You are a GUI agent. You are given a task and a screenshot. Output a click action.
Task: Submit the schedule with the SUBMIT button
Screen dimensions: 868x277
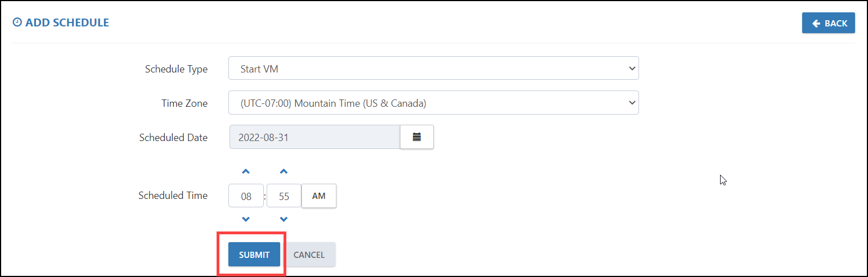254,255
